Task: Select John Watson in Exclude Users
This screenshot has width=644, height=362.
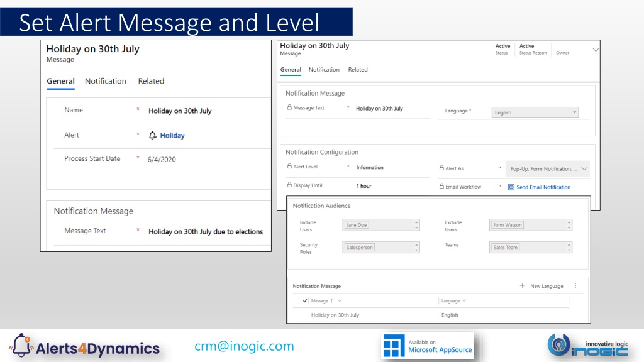Action: click(x=508, y=225)
